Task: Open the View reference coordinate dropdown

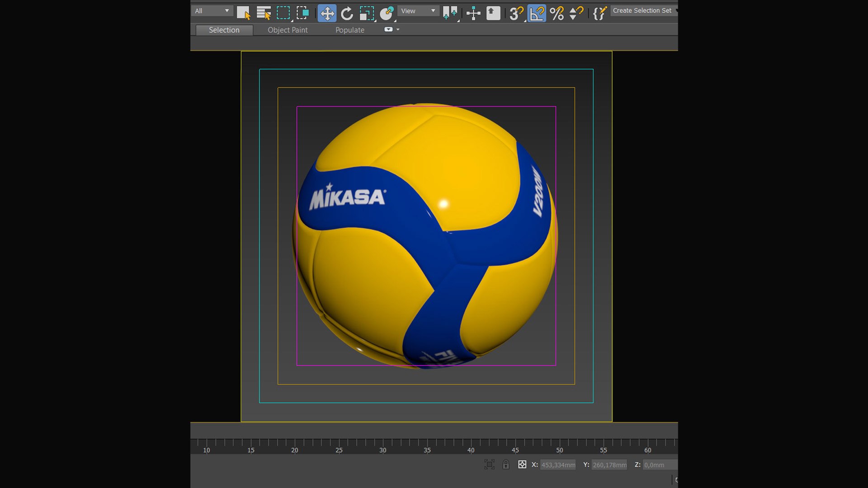Action: 418,11
